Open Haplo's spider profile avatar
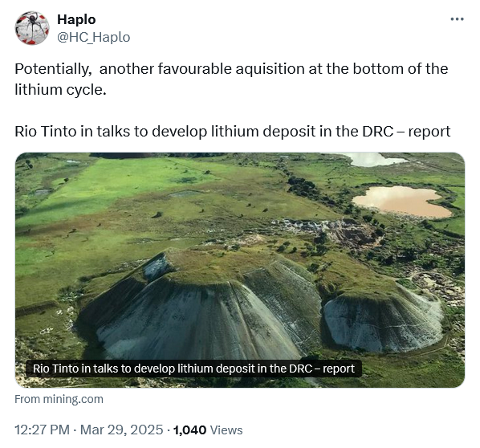 [x=32, y=28]
